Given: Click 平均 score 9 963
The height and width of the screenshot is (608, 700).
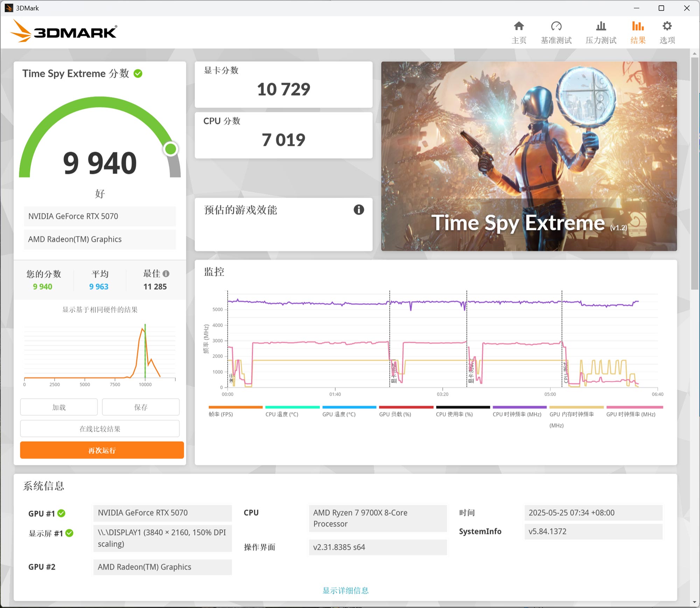Looking at the screenshot, I should (99, 287).
